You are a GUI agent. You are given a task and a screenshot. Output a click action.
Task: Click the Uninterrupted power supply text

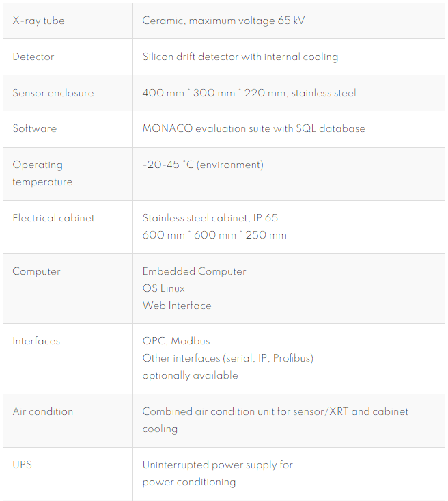[x=218, y=465]
